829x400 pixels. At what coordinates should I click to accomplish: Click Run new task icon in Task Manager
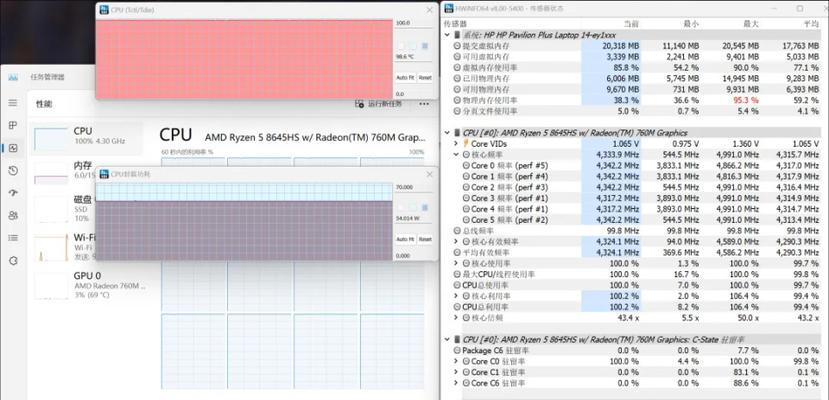360,104
